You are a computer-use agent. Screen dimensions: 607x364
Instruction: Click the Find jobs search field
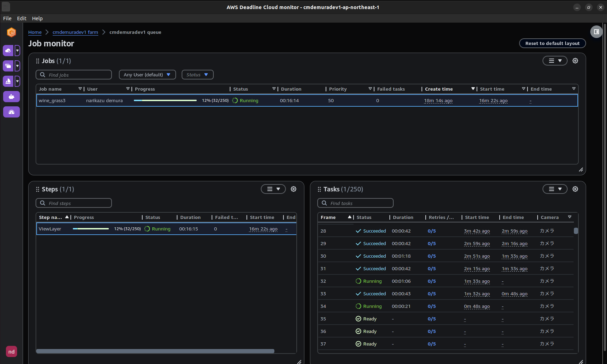point(74,75)
